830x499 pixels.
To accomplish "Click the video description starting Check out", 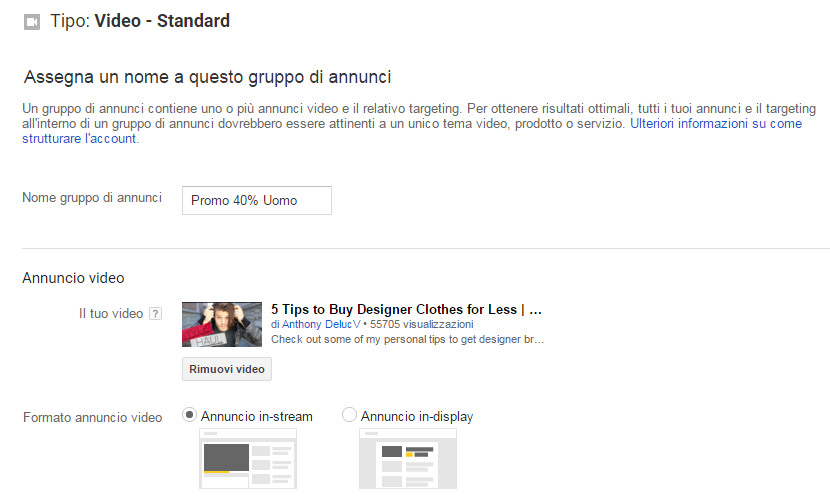I will coord(406,340).
